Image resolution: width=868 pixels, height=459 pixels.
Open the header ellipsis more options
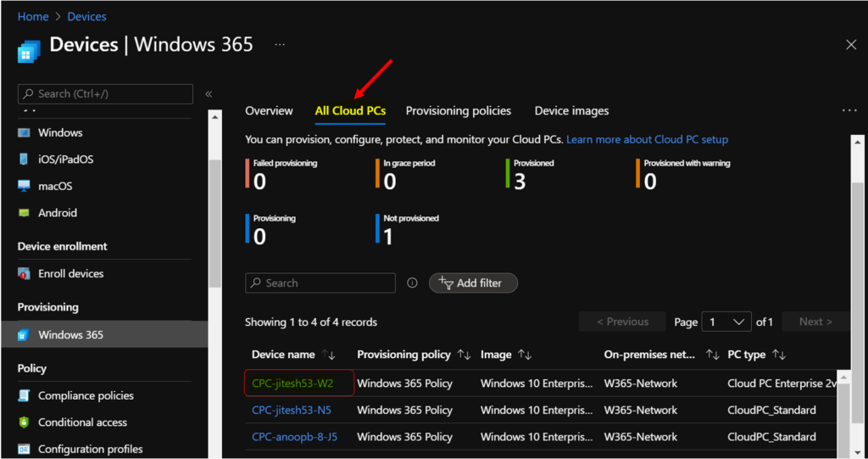tap(280, 44)
